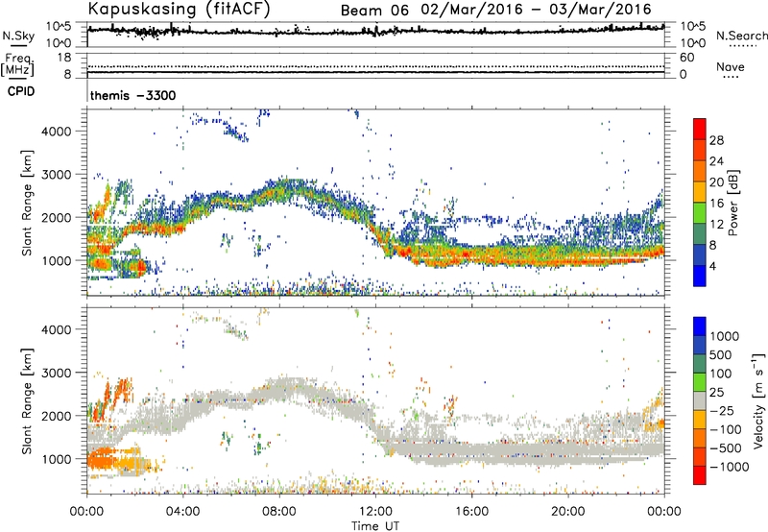The width and height of the screenshot is (768, 532).
Task: Pick the light green segment of Power colorbar
Action: coord(700,212)
